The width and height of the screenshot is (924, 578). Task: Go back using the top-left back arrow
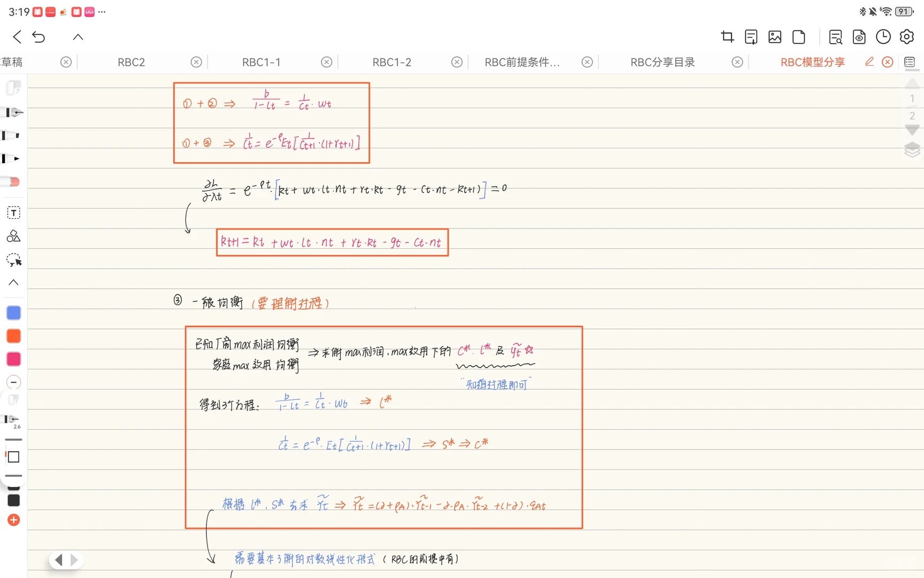(17, 37)
